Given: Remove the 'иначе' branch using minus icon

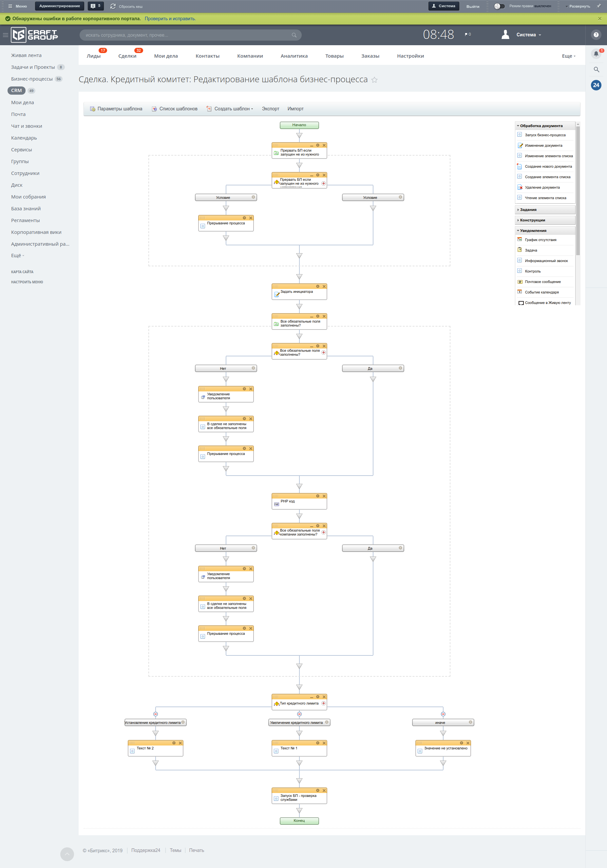Looking at the screenshot, I should [x=443, y=714].
